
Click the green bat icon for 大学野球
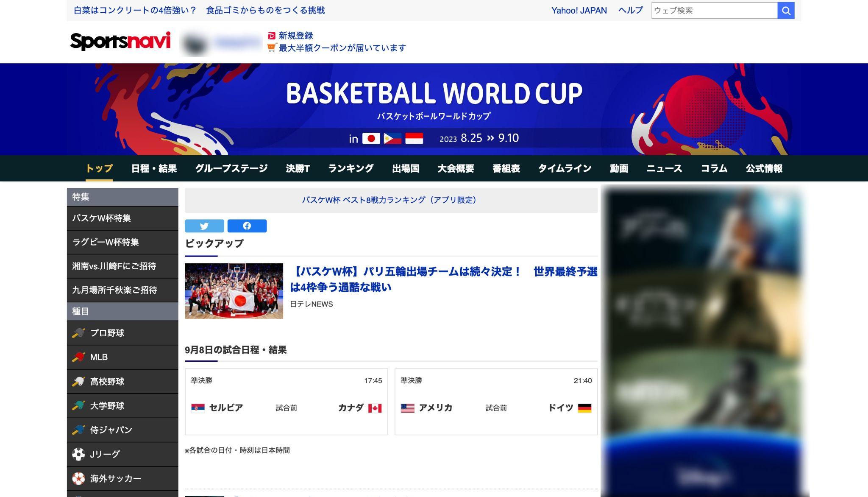[78, 405]
